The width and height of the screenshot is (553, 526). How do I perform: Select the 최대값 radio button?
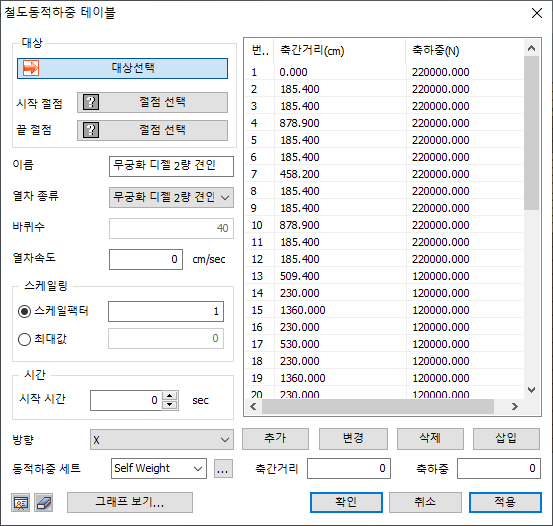[24, 339]
